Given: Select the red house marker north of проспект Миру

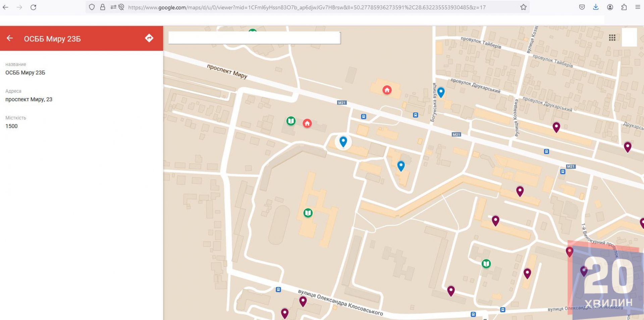Looking at the screenshot, I should coord(387,90).
